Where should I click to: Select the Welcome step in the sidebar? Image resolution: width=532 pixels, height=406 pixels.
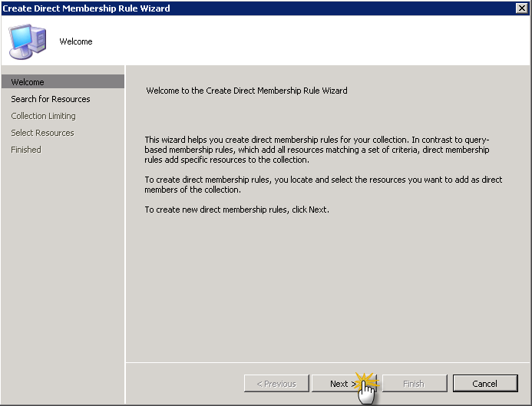(x=28, y=82)
